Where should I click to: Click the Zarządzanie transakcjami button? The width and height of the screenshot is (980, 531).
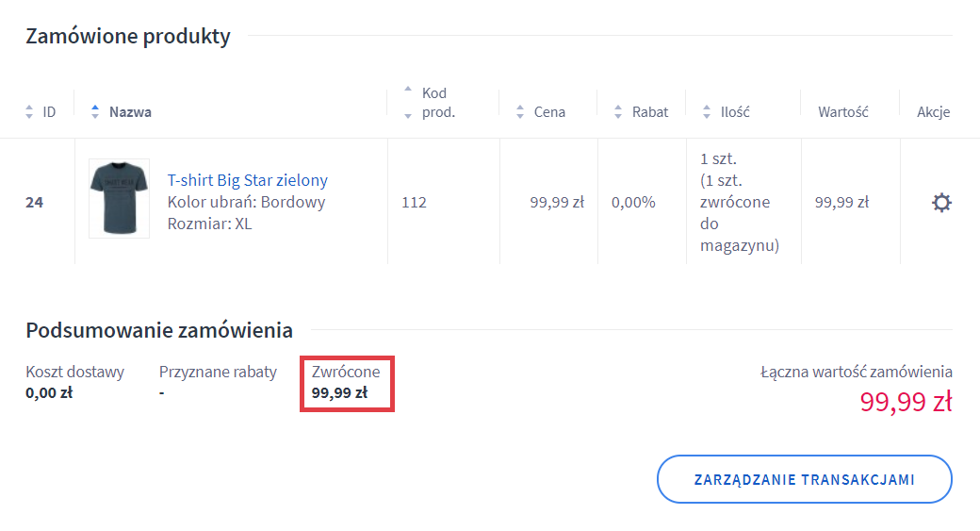(x=804, y=479)
